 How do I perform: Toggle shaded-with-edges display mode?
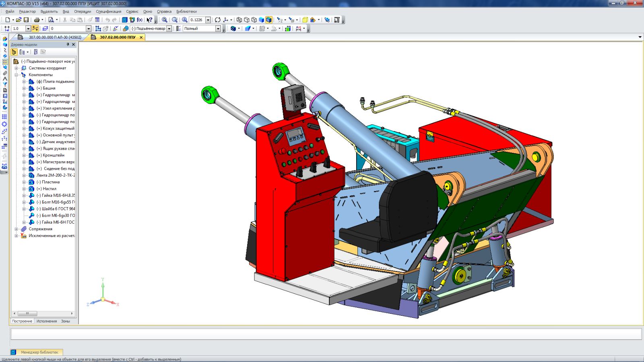(269, 20)
